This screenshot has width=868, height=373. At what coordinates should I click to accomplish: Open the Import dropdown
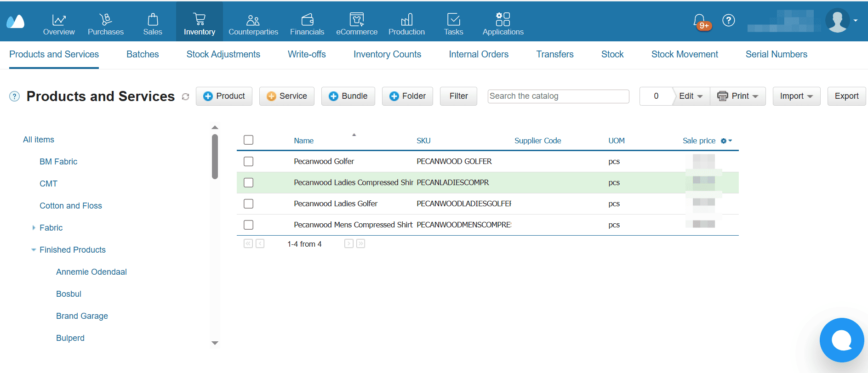(x=796, y=96)
